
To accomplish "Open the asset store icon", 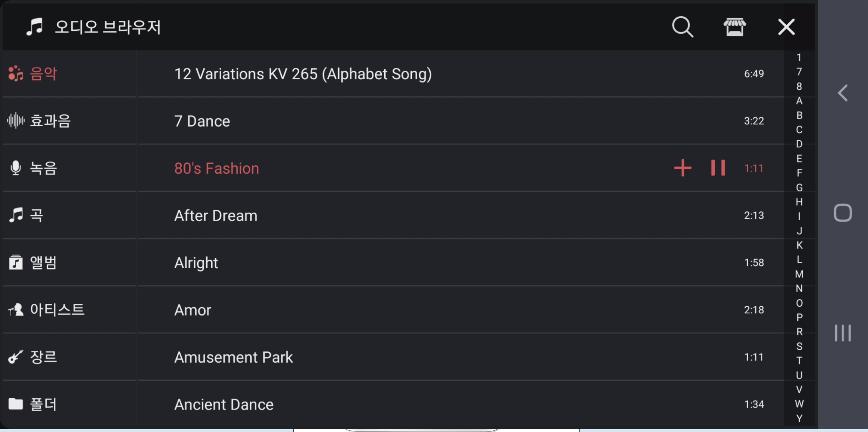I will point(735,27).
